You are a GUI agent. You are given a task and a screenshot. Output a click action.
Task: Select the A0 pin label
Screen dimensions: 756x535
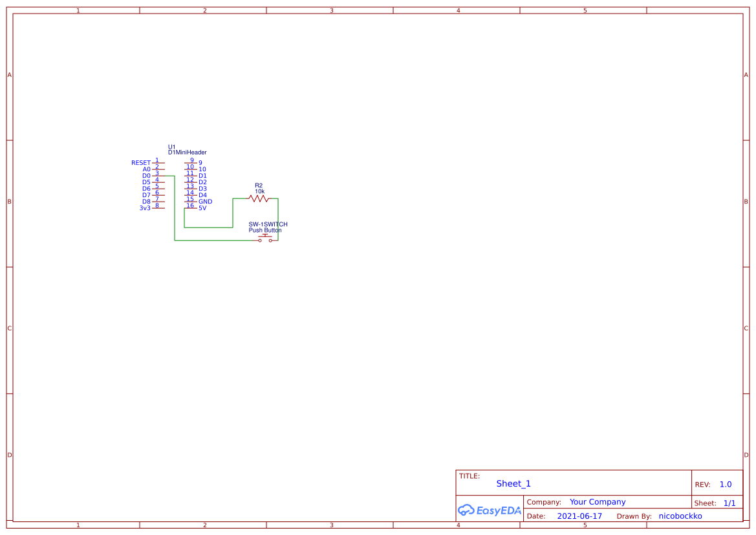click(146, 169)
